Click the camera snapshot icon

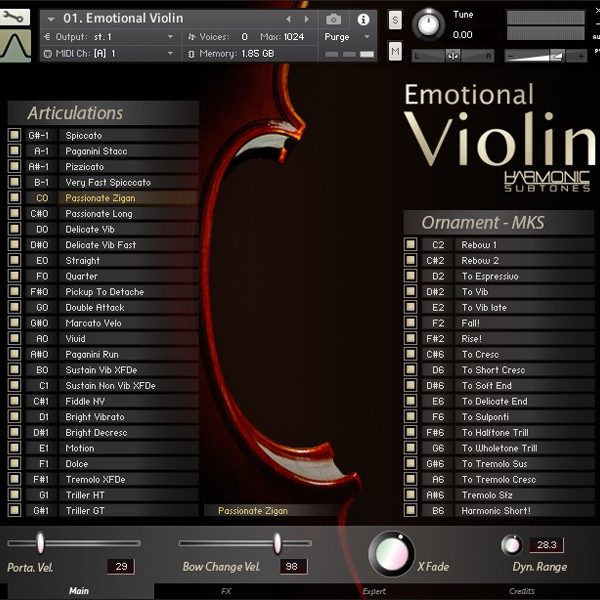tap(333, 19)
